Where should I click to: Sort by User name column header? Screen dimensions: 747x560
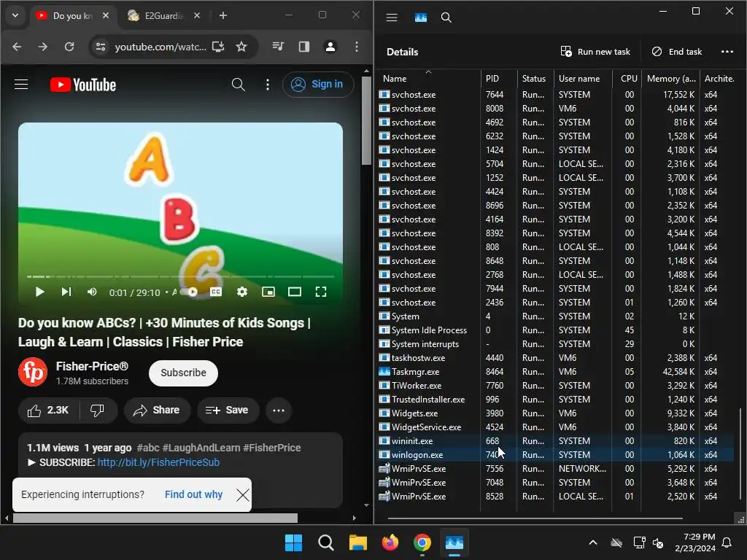(583, 79)
